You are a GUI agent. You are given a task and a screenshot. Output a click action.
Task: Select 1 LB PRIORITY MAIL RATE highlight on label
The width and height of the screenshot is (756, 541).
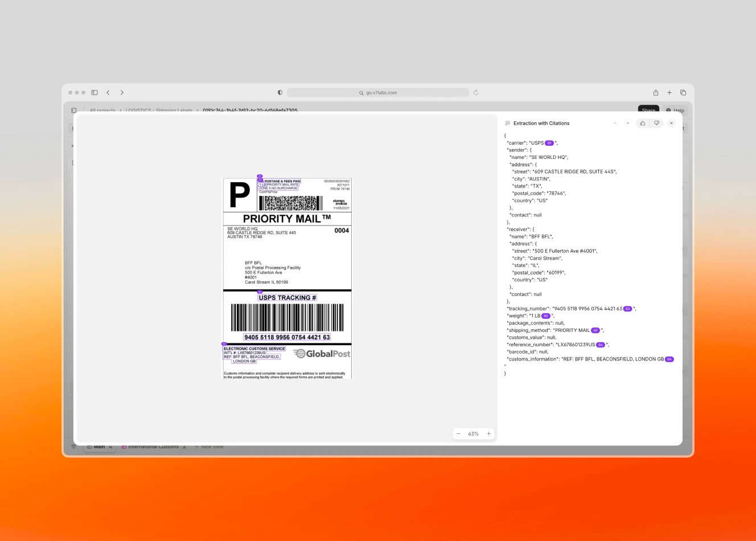(x=279, y=185)
